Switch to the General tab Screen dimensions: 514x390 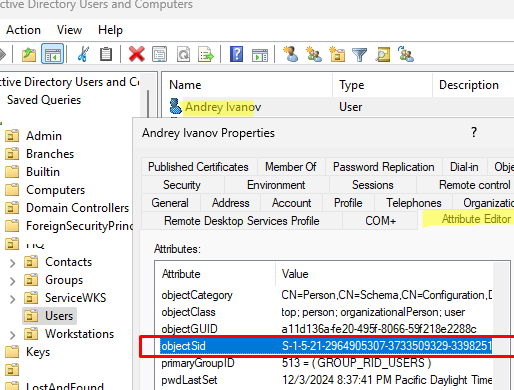(x=170, y=203)
